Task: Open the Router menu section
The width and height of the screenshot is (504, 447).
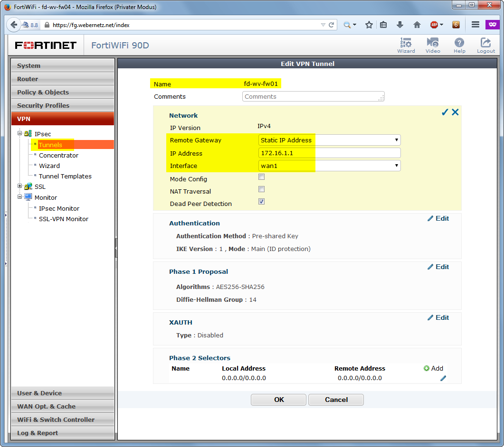Action: pos(63,79)
